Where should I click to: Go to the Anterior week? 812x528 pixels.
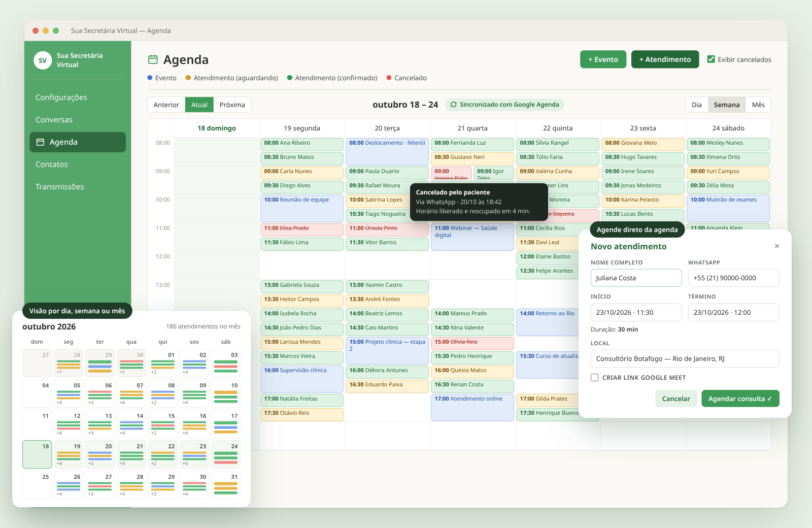point(166,105)
